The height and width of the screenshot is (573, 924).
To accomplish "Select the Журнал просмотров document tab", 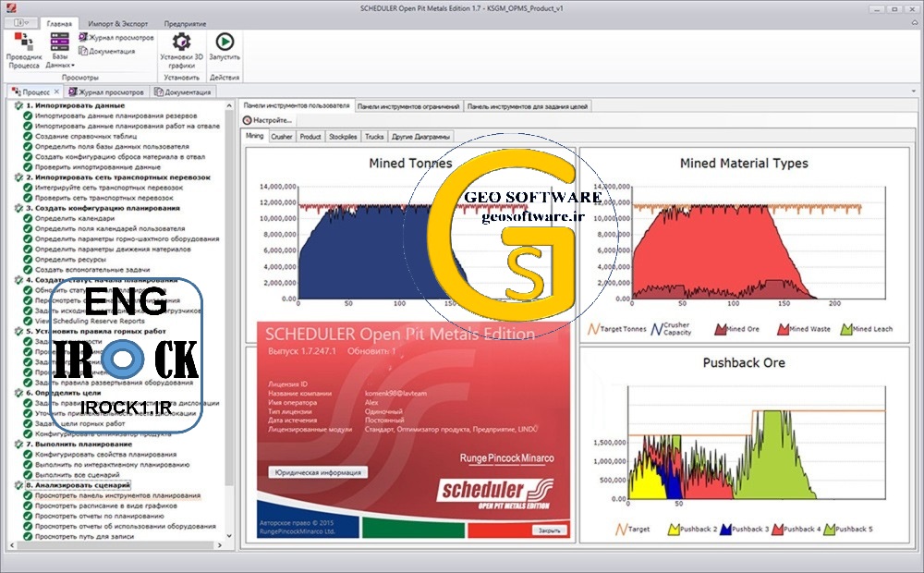I will pyautogui.click(x=106, y=92).
